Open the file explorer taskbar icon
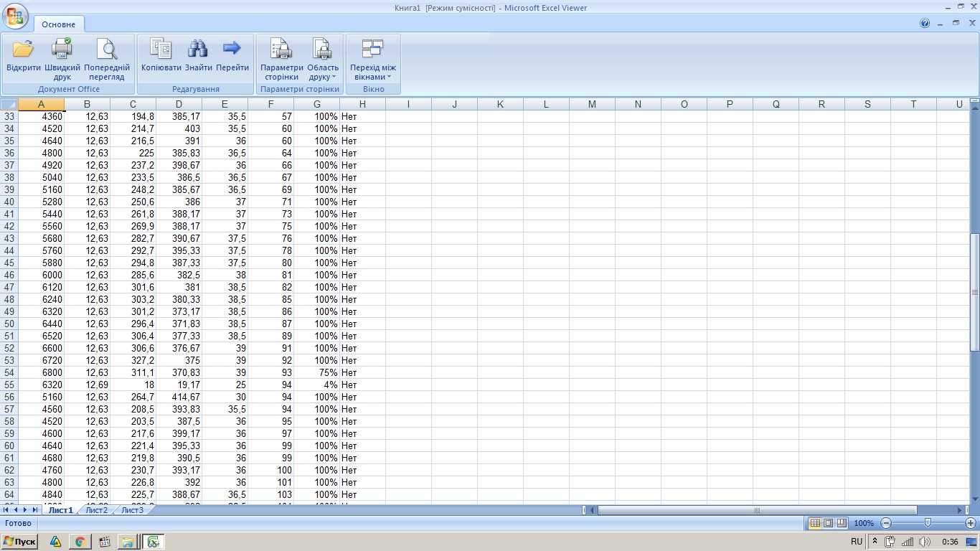This screenshot has height=551, width=980. (x=128, y=542)
